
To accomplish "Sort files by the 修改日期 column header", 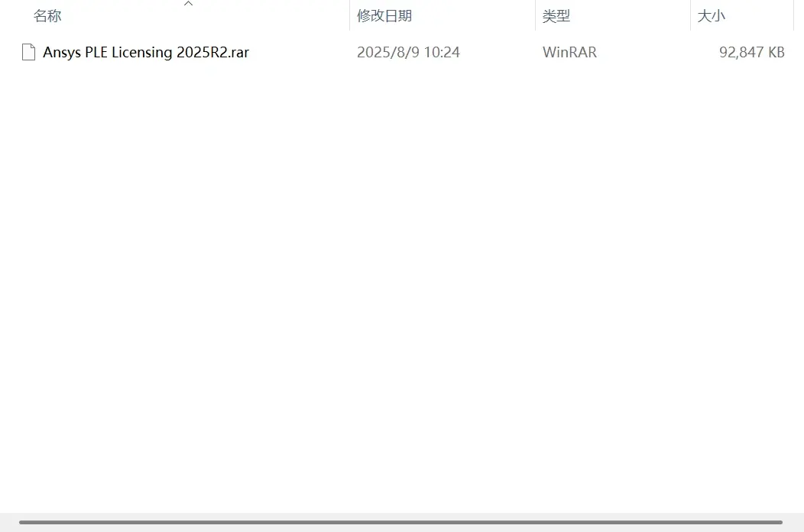I will tap(384, 16).
